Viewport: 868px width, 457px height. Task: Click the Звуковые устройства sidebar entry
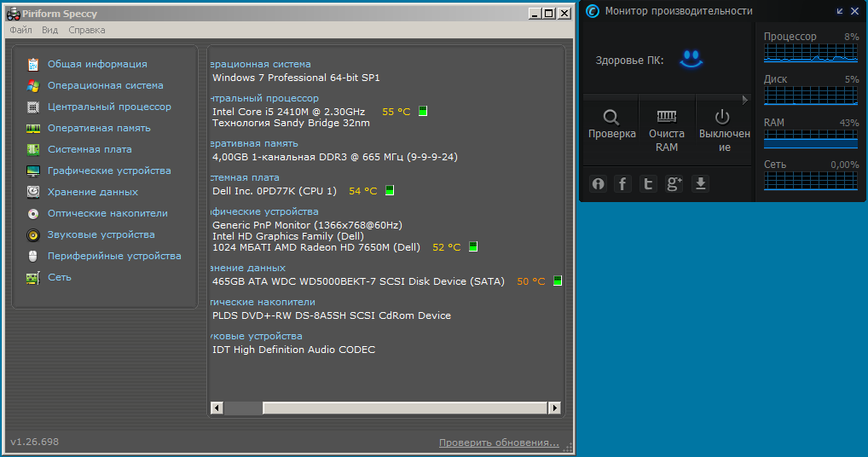pyautogui.click(x=101, y=234)
